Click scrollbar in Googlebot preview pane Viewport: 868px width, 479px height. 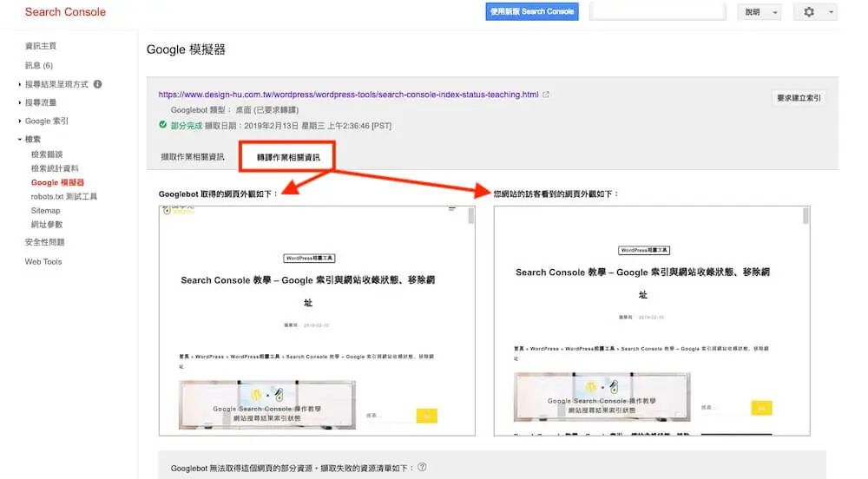click(471, 216)
